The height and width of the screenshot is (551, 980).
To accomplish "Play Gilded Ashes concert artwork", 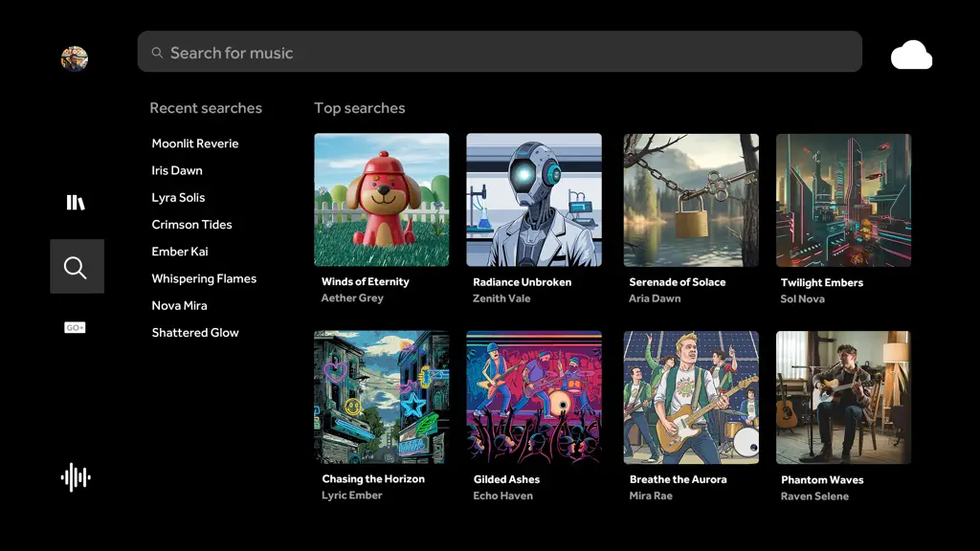I will pyautogui.click(x=534, y=397).
